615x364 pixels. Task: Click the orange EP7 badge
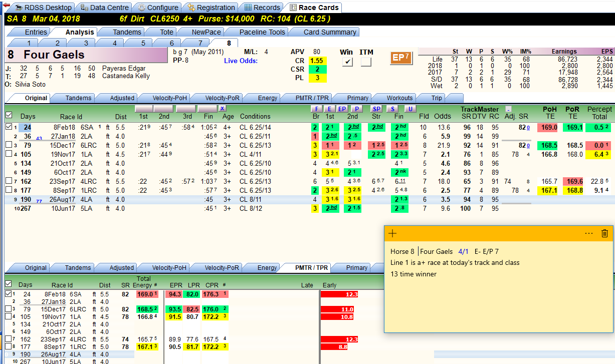tap(401, 58)
